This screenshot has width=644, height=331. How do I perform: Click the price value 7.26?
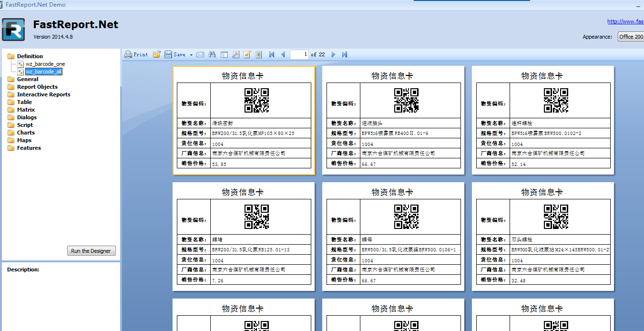point(218,280)
